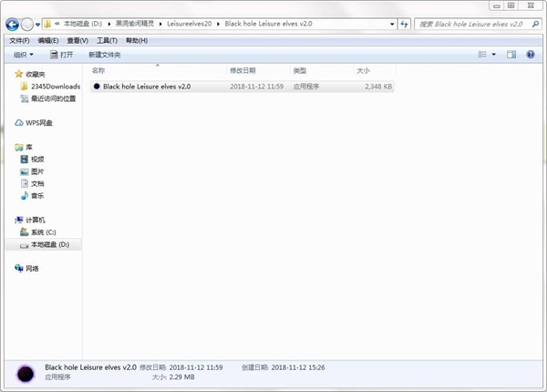Click the refresh button beside address bar
Viewport: 547px width, 392px height.
tap(404, 24)
